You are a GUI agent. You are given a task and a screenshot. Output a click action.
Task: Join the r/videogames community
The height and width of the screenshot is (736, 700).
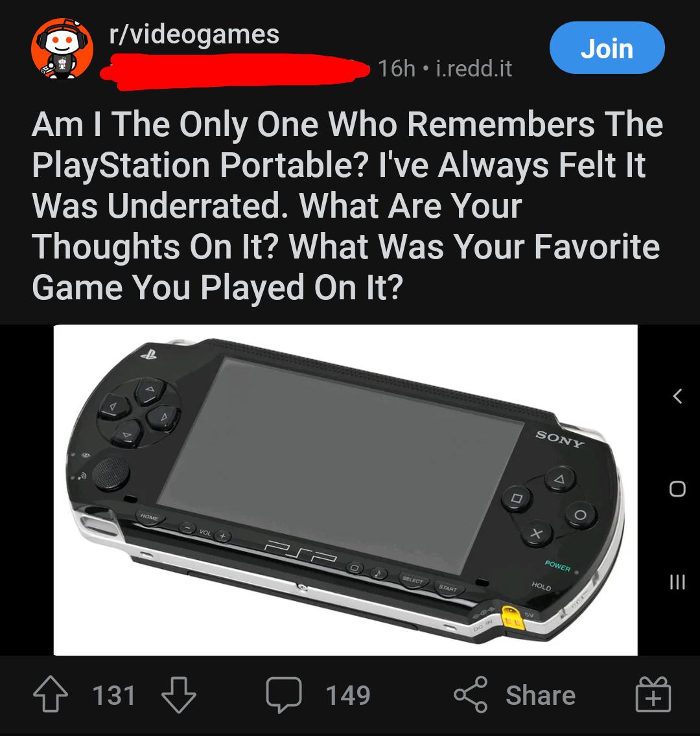[607, 48]
